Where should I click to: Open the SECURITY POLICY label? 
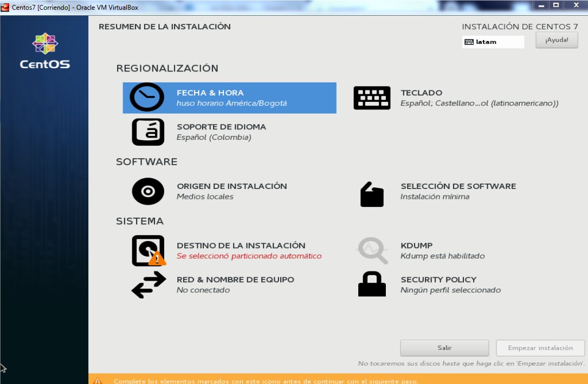point(438,279)
